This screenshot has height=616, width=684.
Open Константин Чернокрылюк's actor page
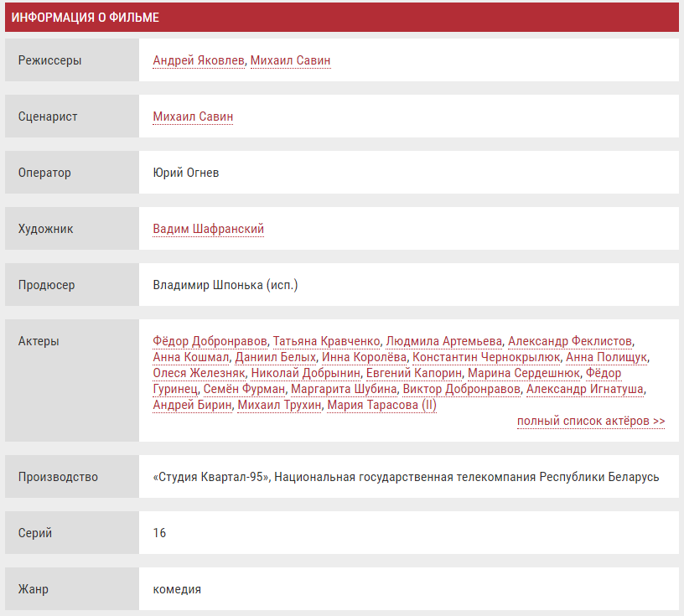point(486,357)
